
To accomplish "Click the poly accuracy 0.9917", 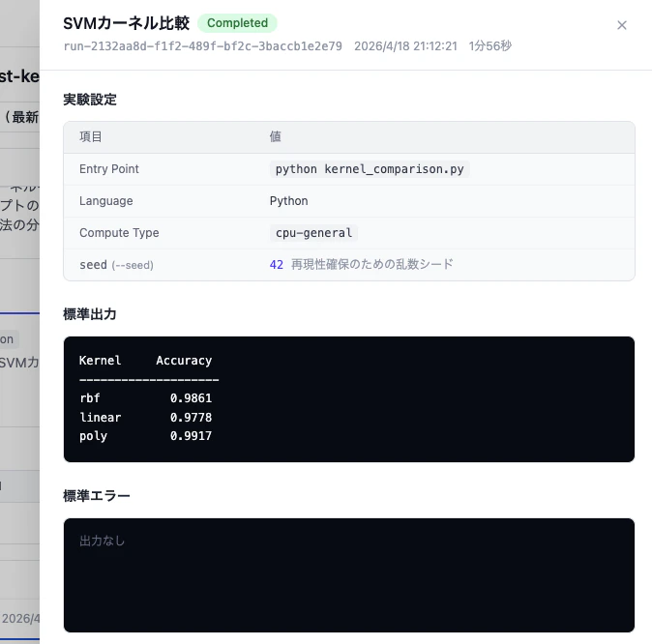I will [x=191, y=436].
